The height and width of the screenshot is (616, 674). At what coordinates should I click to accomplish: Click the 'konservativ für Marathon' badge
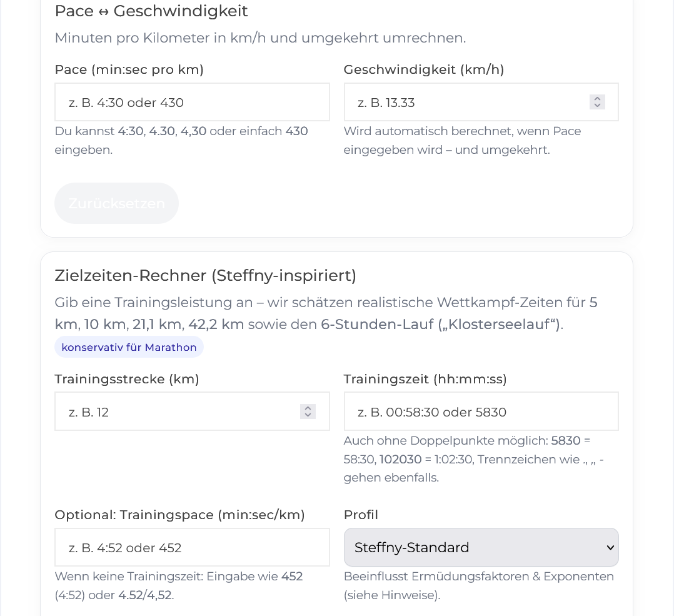point(129,347)
